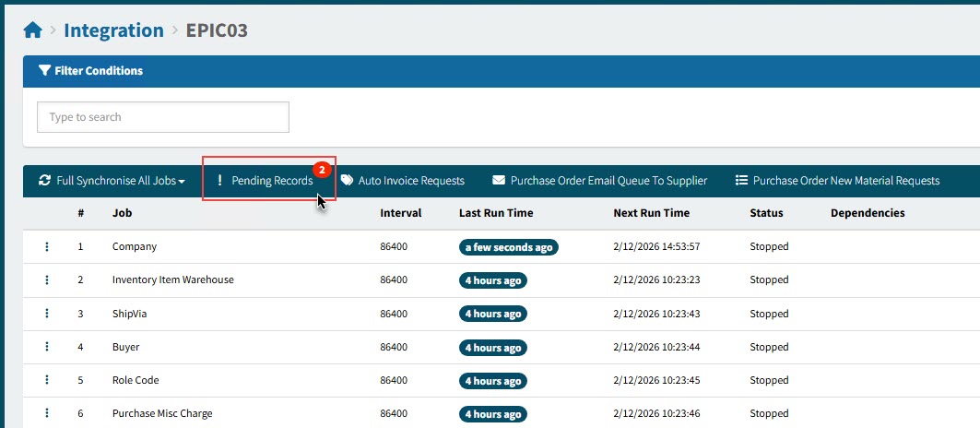Click 'a few seconds ago' badge for Company
This screenshot has width=980, height=428.
click(x=509, y=247)
